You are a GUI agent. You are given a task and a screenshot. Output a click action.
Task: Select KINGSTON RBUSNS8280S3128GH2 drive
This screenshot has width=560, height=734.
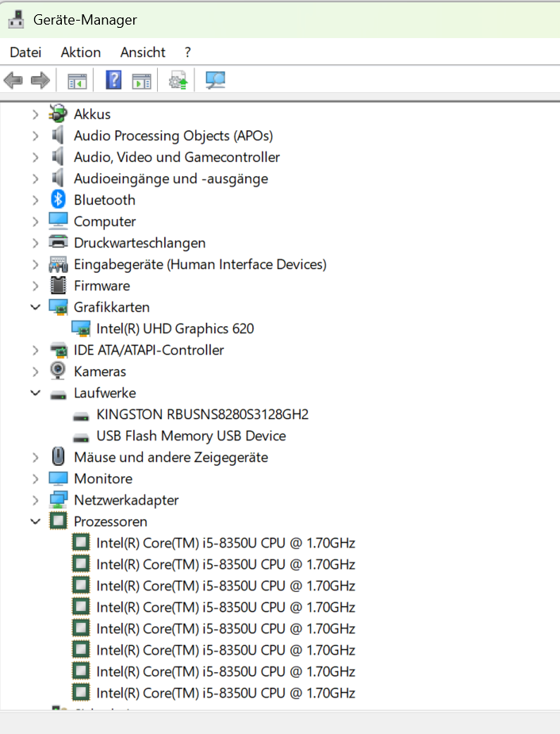pyautogui.click(x=202, y=414)
